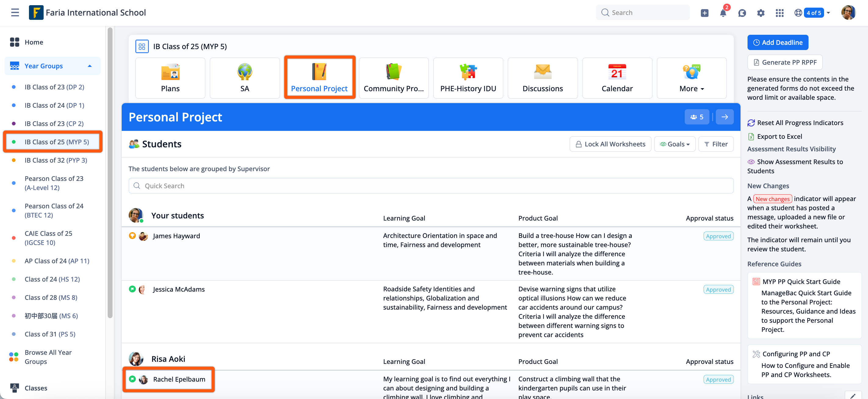Viewport: 868px width, 399px height.
Task: Click the plus add icon in header
Action: point(705,13)
